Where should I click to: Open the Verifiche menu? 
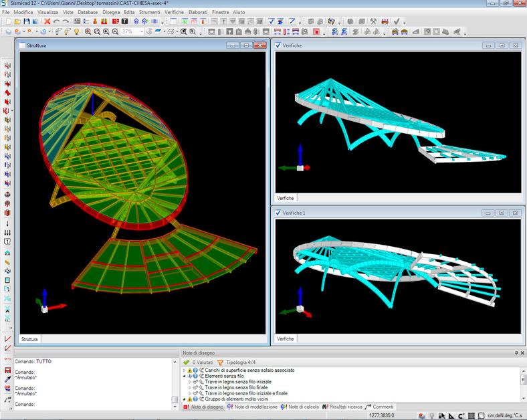(x=174, y=13)
